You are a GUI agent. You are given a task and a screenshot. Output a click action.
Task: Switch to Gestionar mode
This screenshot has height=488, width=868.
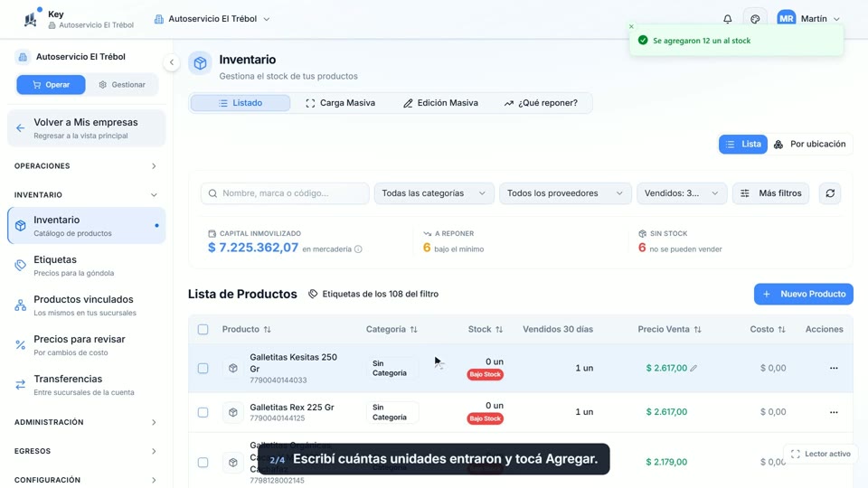coord(122,85)
